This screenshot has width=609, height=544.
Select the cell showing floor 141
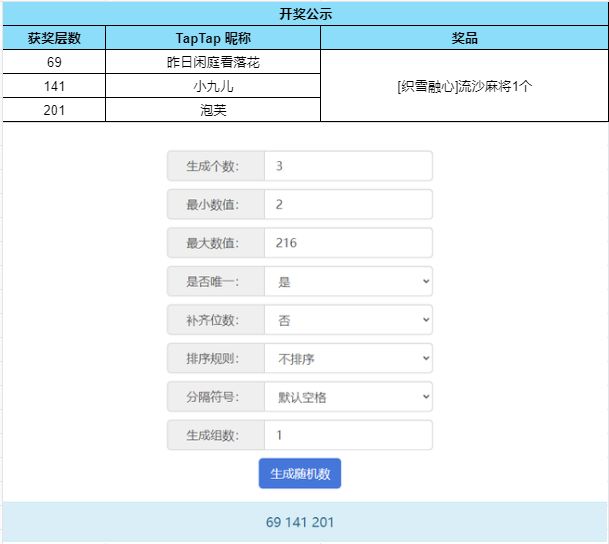[x=54, y=86]
